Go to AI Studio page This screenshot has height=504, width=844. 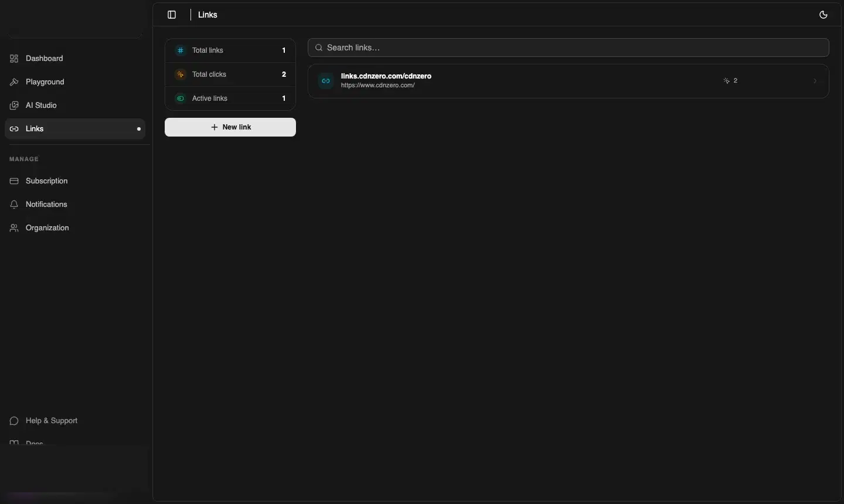pyautogui.click(x=75, y=105)
